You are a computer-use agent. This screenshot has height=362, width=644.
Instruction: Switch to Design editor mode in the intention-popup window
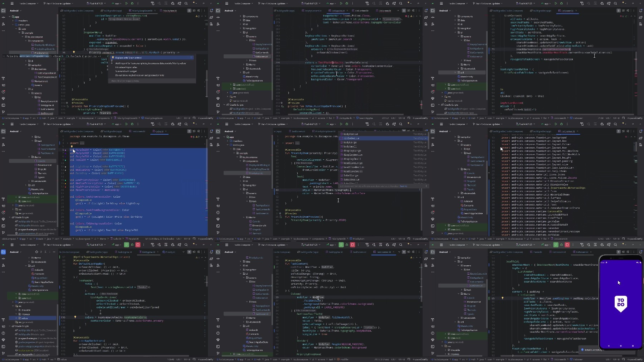coord(199,11)
